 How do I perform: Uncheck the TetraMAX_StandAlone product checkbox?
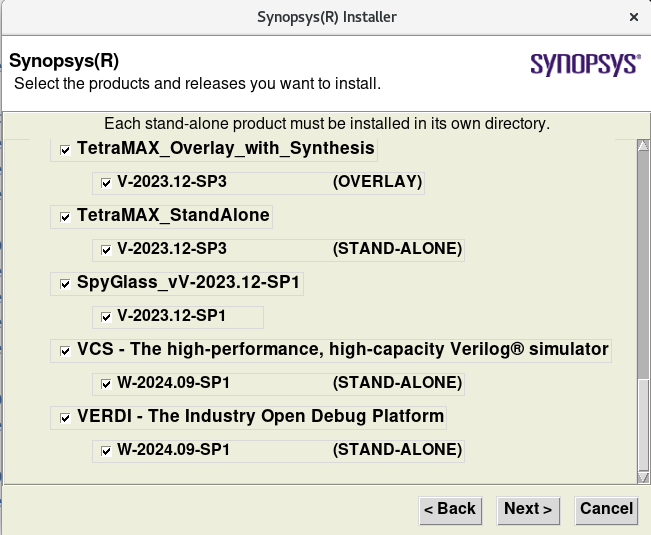[65, 217]
